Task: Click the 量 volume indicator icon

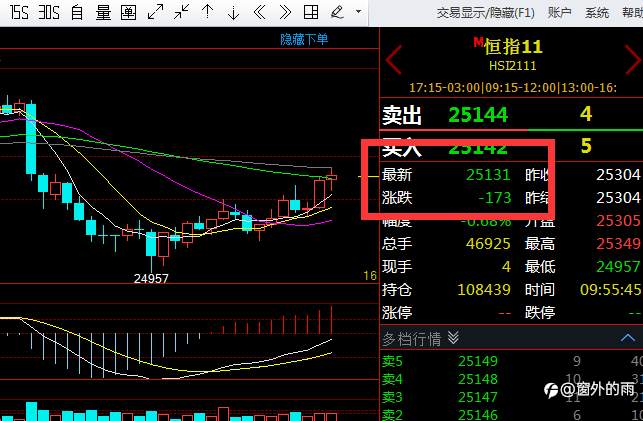Action: [x=103, y=13]
